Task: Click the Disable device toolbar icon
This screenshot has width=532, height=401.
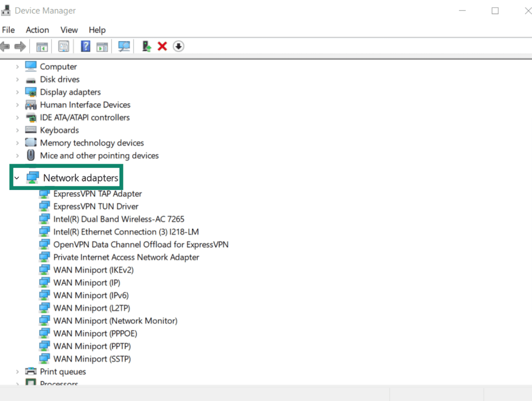Action: click(x=178, y=46)
